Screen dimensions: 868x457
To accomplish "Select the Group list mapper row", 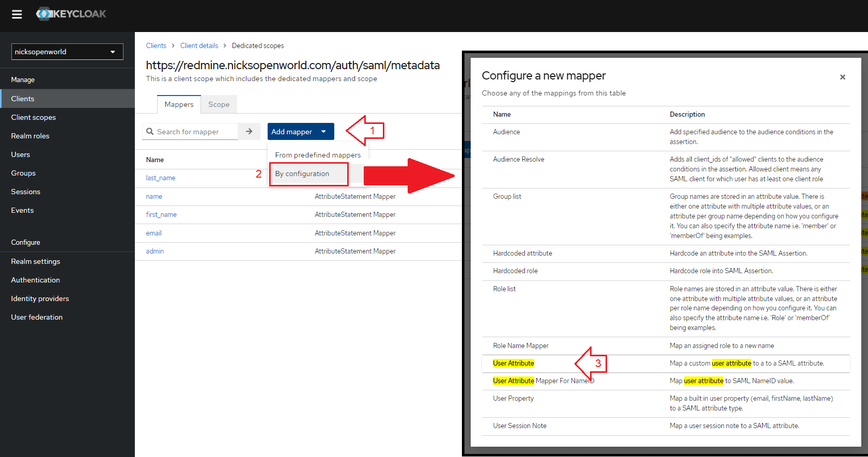I will tap(666, 216).
